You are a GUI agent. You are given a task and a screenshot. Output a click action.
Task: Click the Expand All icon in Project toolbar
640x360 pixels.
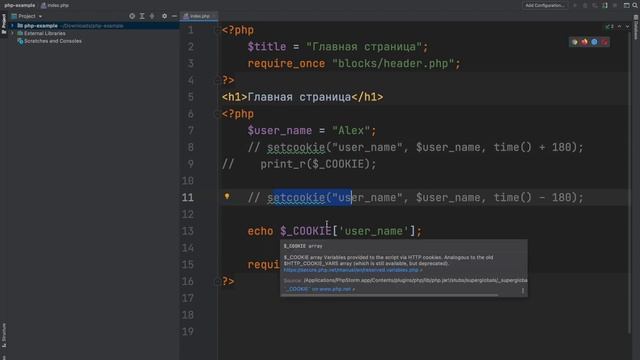click(x=142, y=16)
